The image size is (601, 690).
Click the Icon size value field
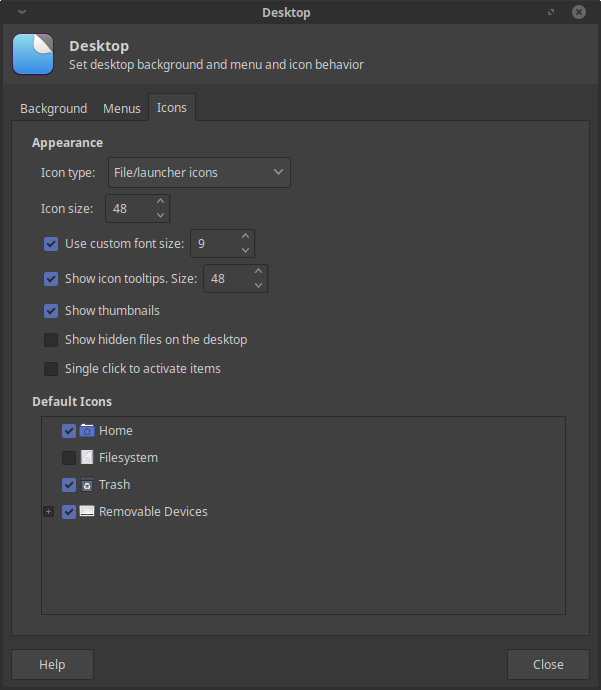click(130, 209)
